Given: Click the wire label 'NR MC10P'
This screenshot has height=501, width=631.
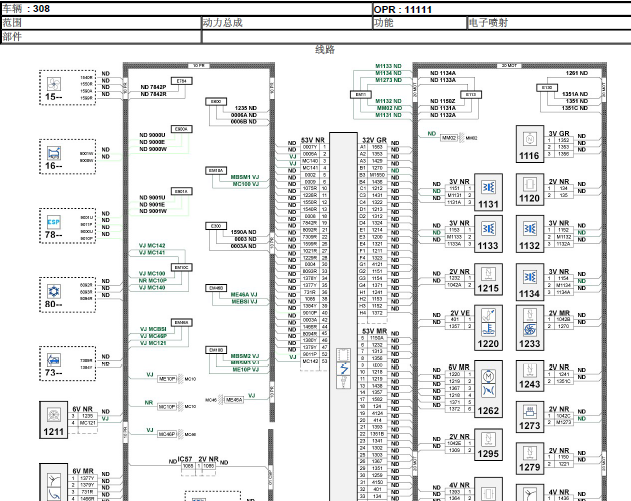Looking at the screenshot, I should point(153,280).
